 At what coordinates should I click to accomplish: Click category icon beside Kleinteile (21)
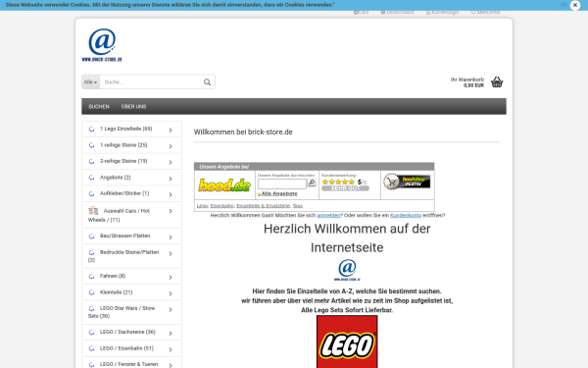pos(91,292)
